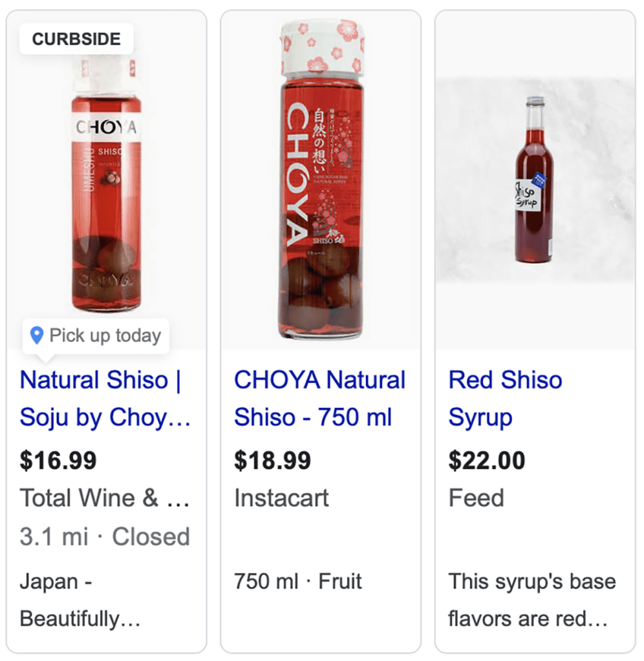
Task: Open the CHOYA Natural Shiso 750 ml link
Action: coord(319,398)
